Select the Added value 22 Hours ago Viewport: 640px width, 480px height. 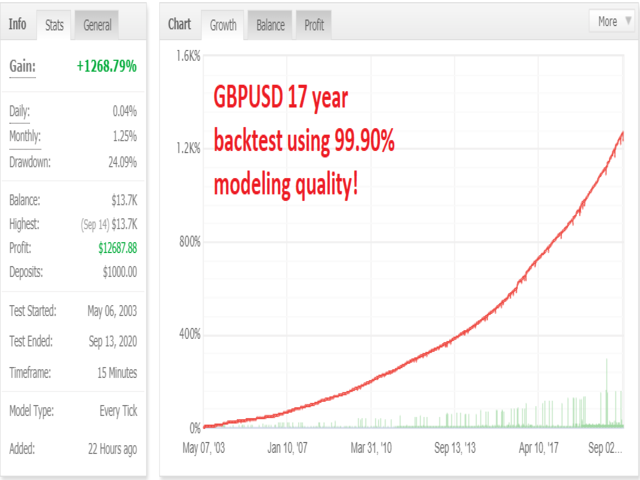(113, 449)
